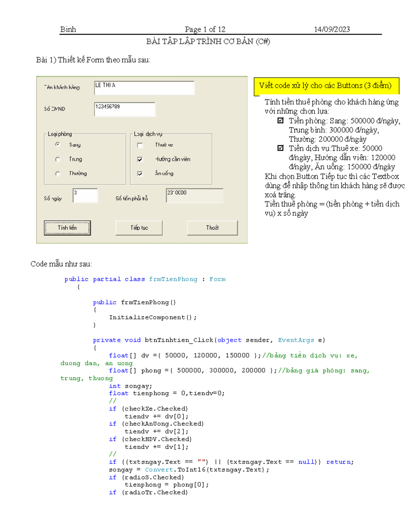Viewport: 411px width, 532px height.
Task: Click the Tên khách hàng text field
Action: [x=144, y=88]
